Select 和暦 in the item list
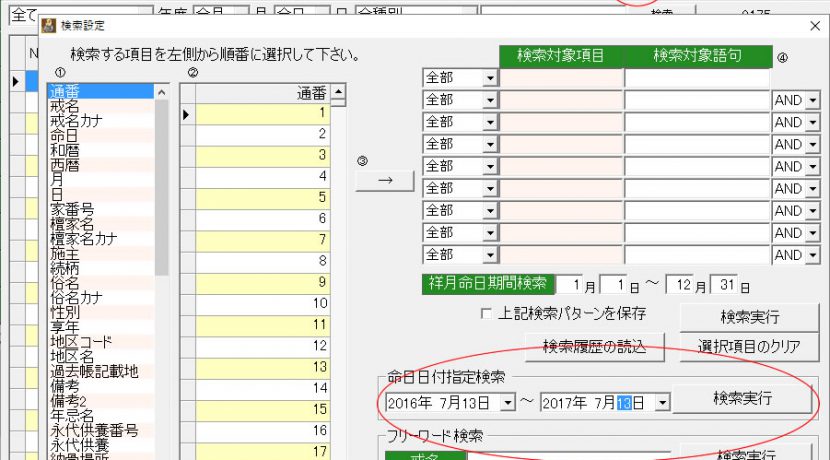 pyautogui.click(x=101, y=150)
